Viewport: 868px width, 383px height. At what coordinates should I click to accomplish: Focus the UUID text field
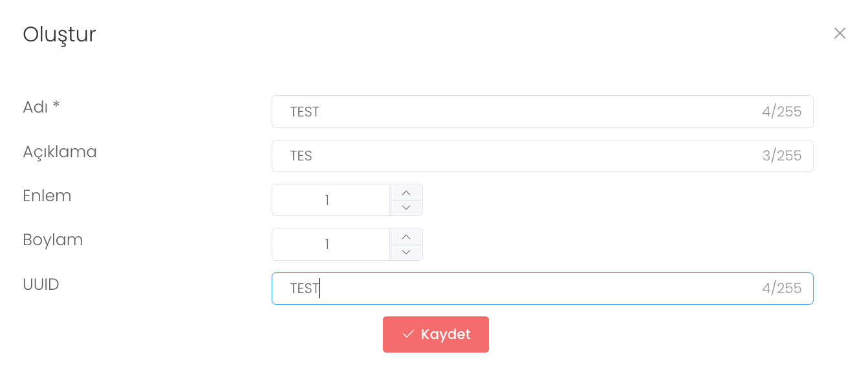point(517,289)
